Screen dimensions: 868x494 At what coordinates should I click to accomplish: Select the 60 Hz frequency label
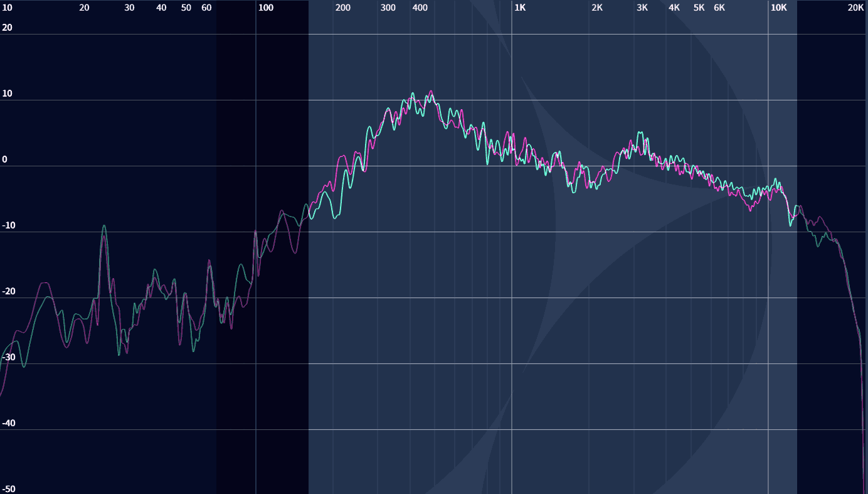(206, 8)
